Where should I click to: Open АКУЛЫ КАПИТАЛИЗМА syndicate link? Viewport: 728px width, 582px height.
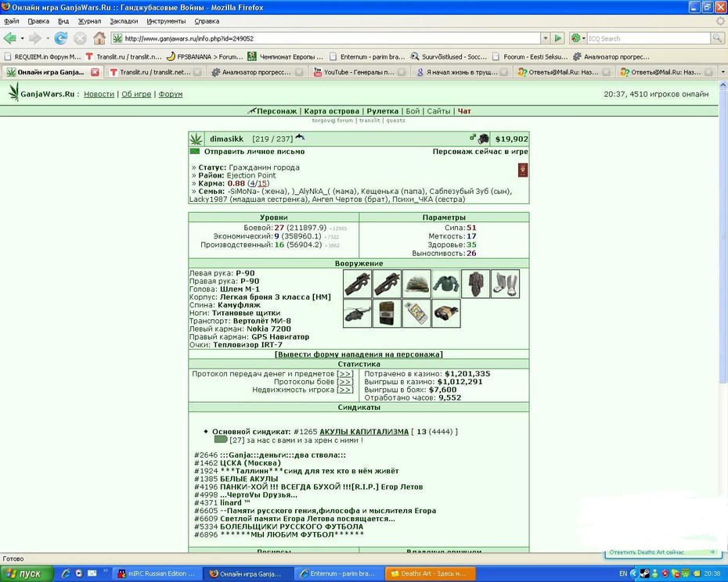(364, 432)
